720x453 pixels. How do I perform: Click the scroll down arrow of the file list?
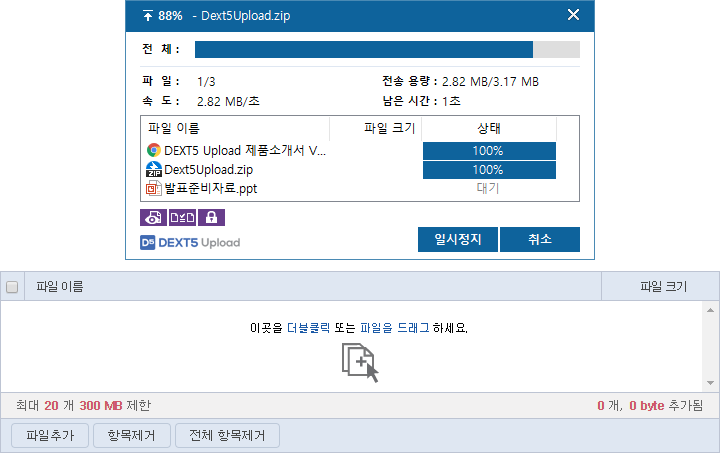(710, 383)
